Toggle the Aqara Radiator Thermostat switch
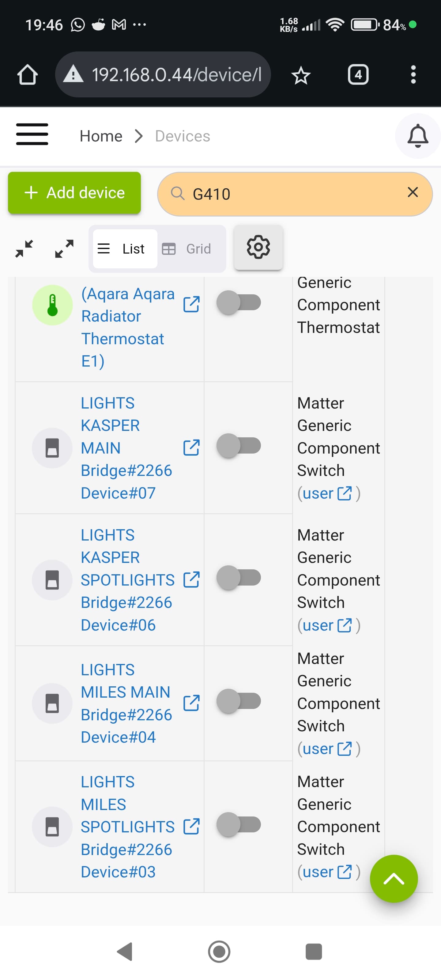 tap(238, 303)
